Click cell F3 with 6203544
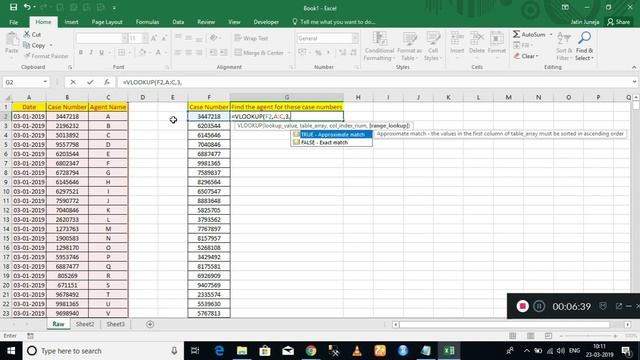The width and height of the screenshot is (640, 360). click(209, 126)
